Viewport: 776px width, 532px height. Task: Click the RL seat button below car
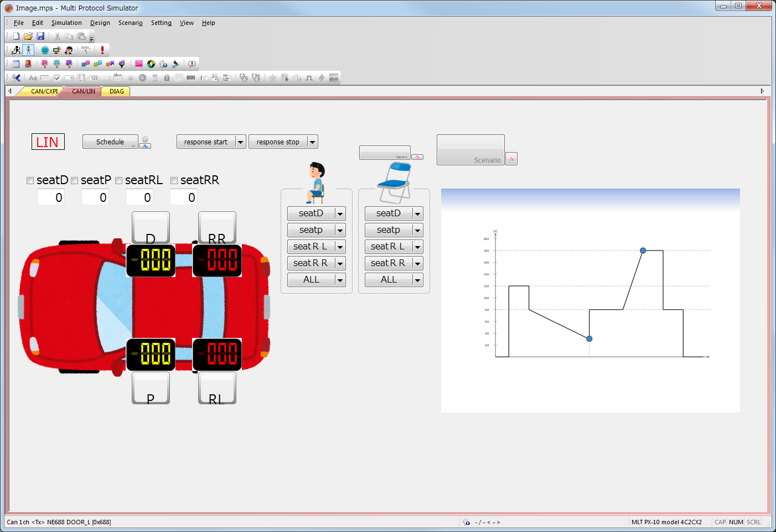(x=217, y=388)
